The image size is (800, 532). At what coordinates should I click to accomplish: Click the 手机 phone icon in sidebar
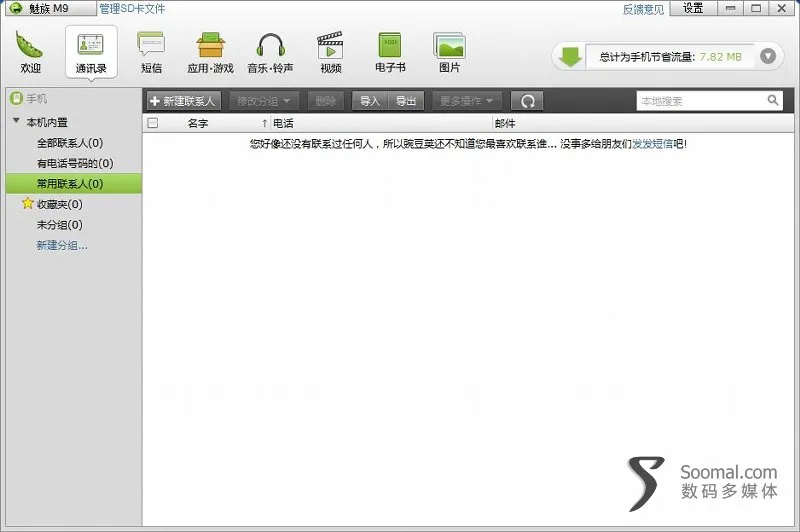click(x=16, y=98)
